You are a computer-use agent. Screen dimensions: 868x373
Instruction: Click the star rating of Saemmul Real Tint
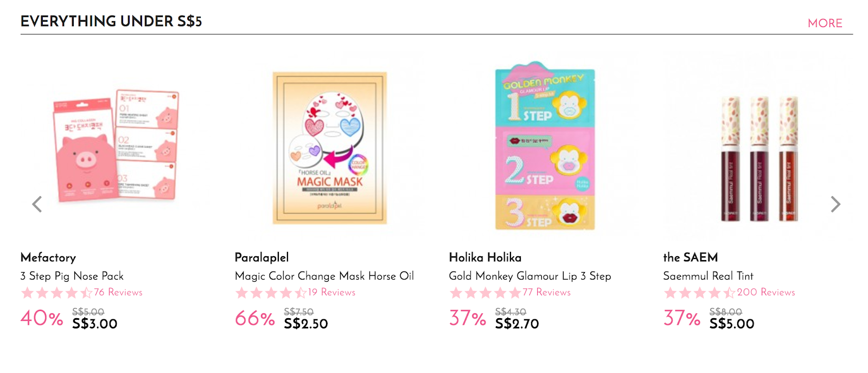(700, 293)
